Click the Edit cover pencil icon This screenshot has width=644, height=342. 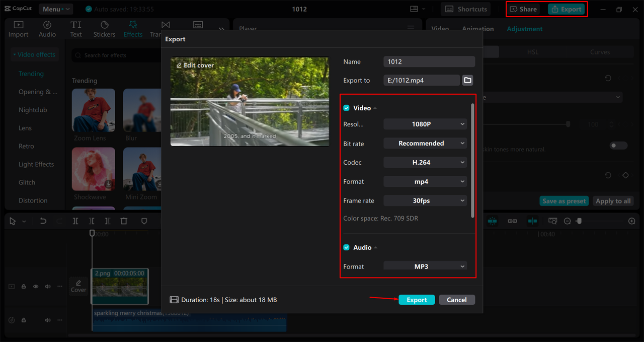[179, 65]
